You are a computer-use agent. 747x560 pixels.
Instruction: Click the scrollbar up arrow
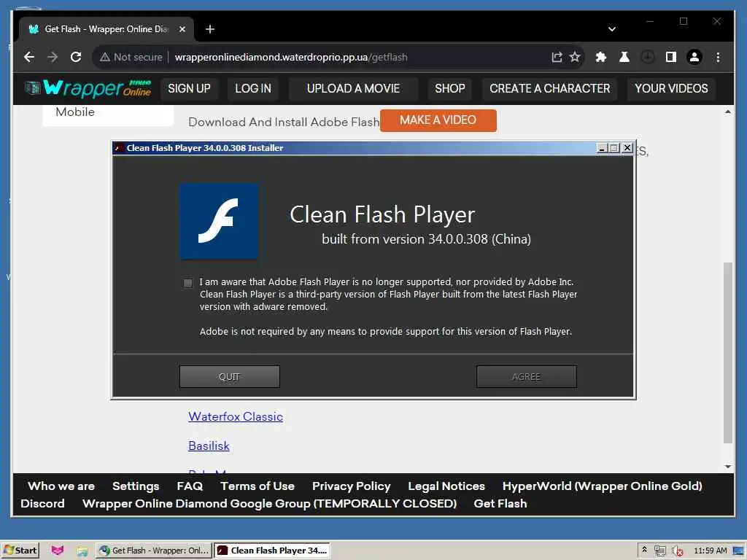click(727, 112)
